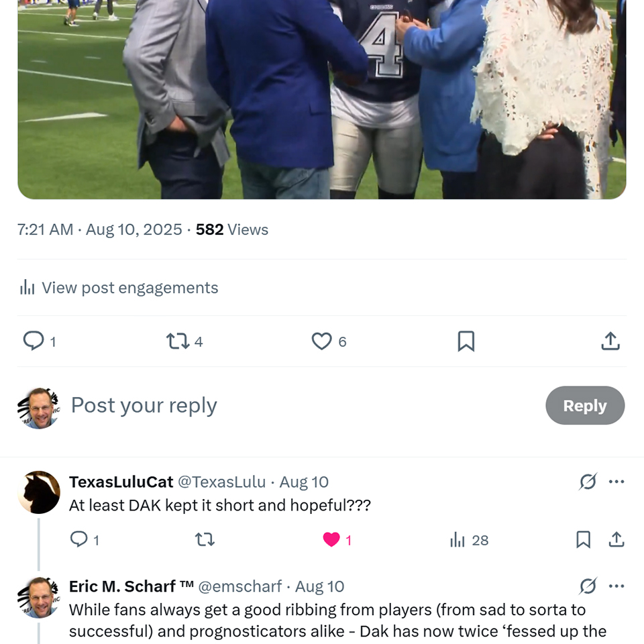Viewport: 644px width, 644px height.
Task: Open the @emscharf profile handle link
Action: pos(239,586)
